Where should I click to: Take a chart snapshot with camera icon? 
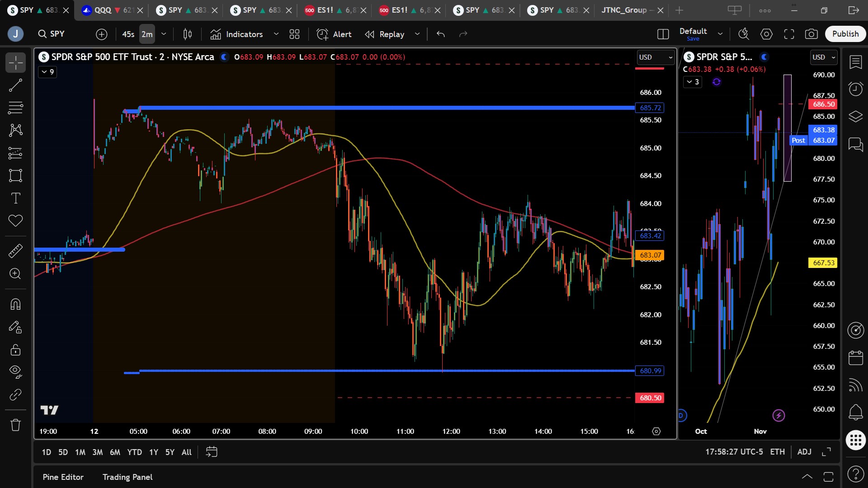(x=811, y=34)
